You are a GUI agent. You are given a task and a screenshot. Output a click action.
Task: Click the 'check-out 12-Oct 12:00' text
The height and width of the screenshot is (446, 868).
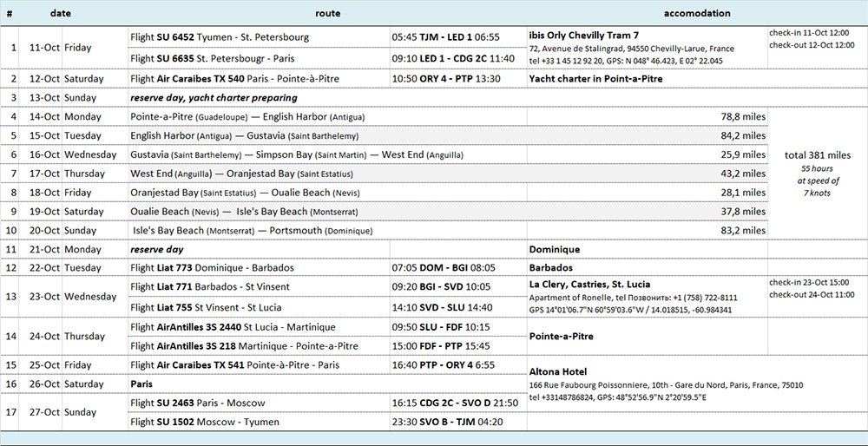point(812,45)
